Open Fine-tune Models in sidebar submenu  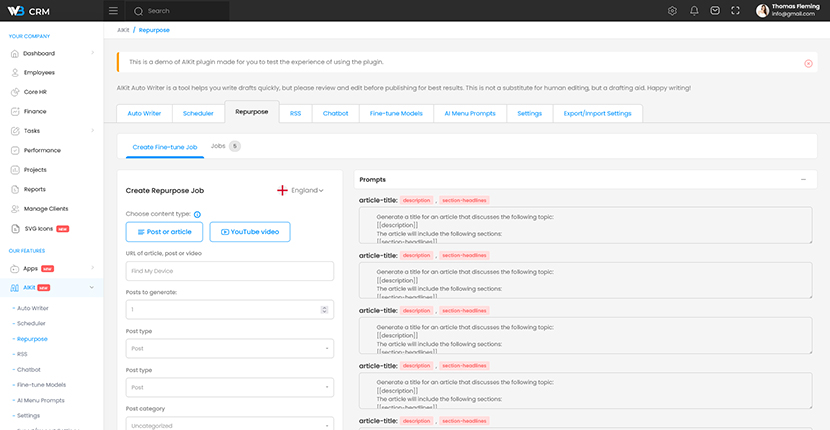click(x=41, y=385)
